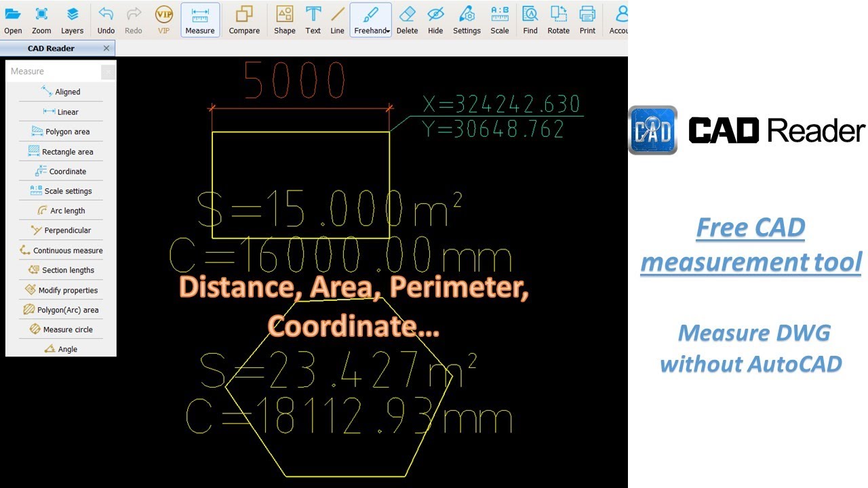This screenshot has width=868, height=488.
Task: Click the C=16000.00mm perimeter label
Action: pos(340,256)
